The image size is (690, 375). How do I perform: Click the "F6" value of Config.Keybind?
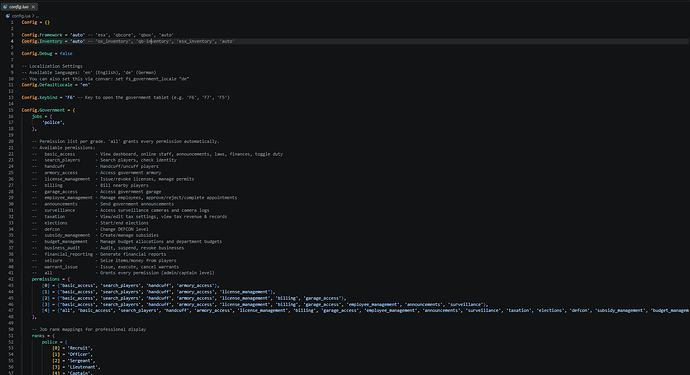coord(70,98)
